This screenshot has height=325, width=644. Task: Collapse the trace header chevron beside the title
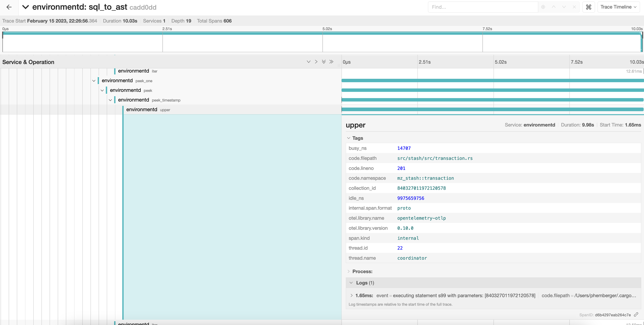click(26, 7)
